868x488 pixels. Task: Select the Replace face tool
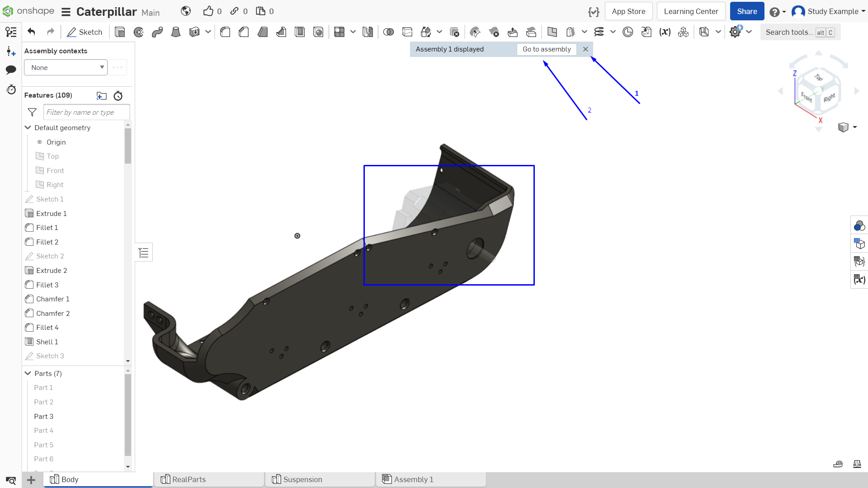tap(531, 32)
